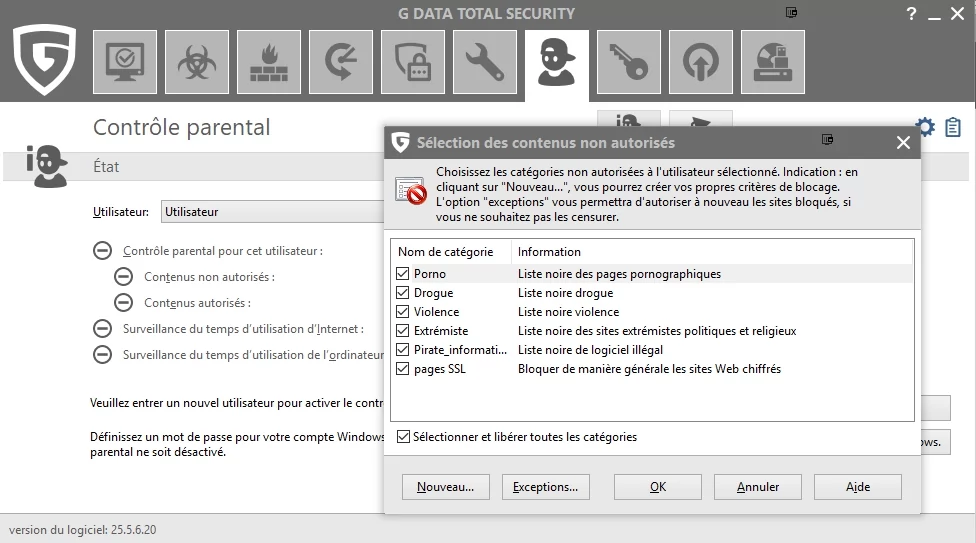Click the child icon beside État heading
976x543 pixels.
47,166
